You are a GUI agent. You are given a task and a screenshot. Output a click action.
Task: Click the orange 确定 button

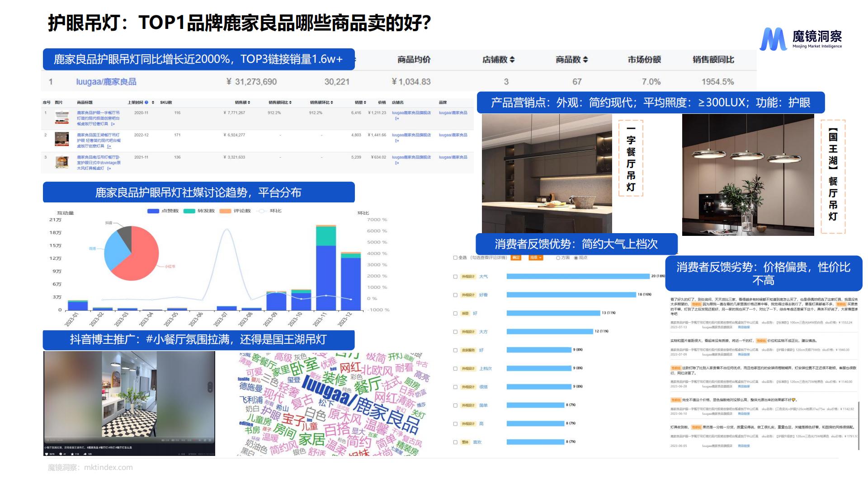tap(516, 258)
